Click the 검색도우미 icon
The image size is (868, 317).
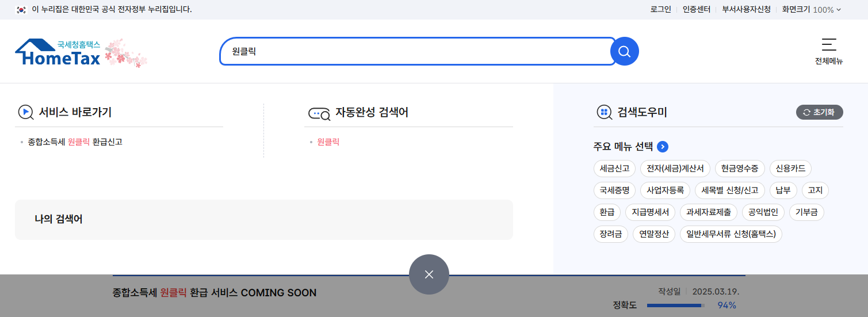[604, 112]
